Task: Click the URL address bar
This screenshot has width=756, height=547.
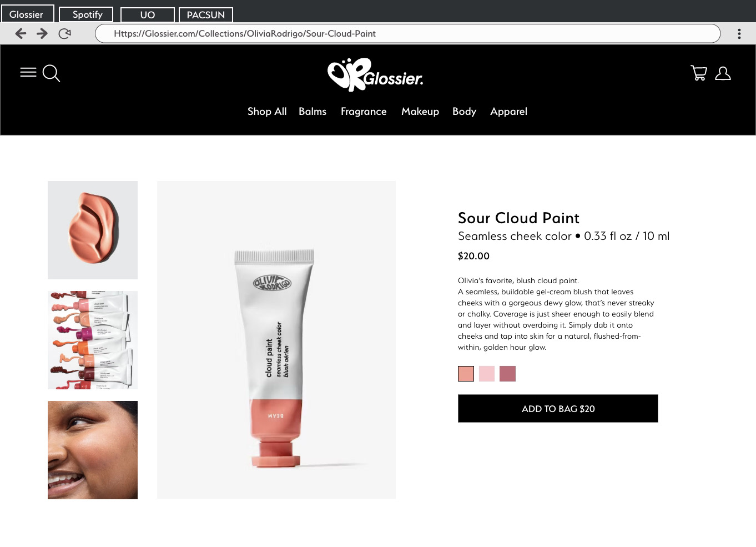Action: point(408,33)
